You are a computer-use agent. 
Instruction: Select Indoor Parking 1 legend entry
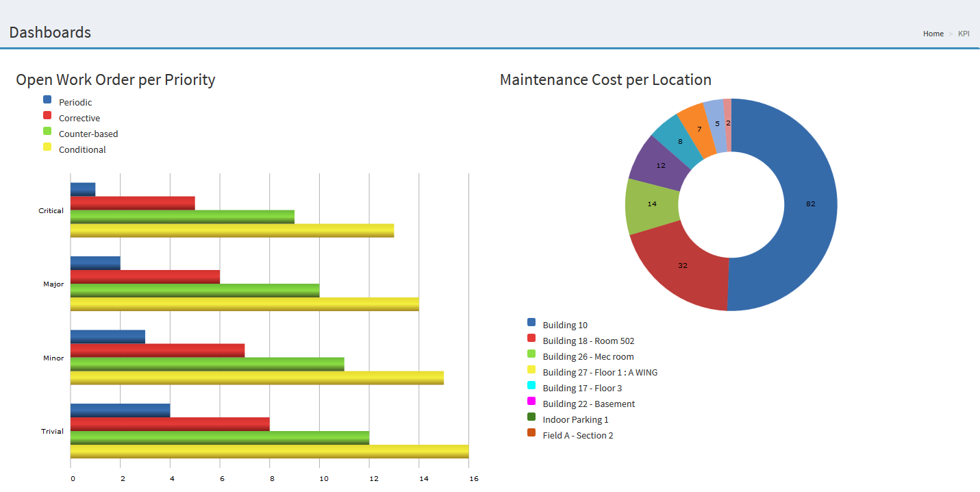click(x=575, y=420)
